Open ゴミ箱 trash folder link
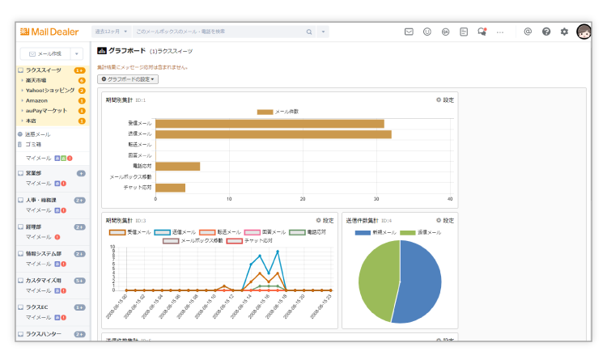 pos(33,144)
